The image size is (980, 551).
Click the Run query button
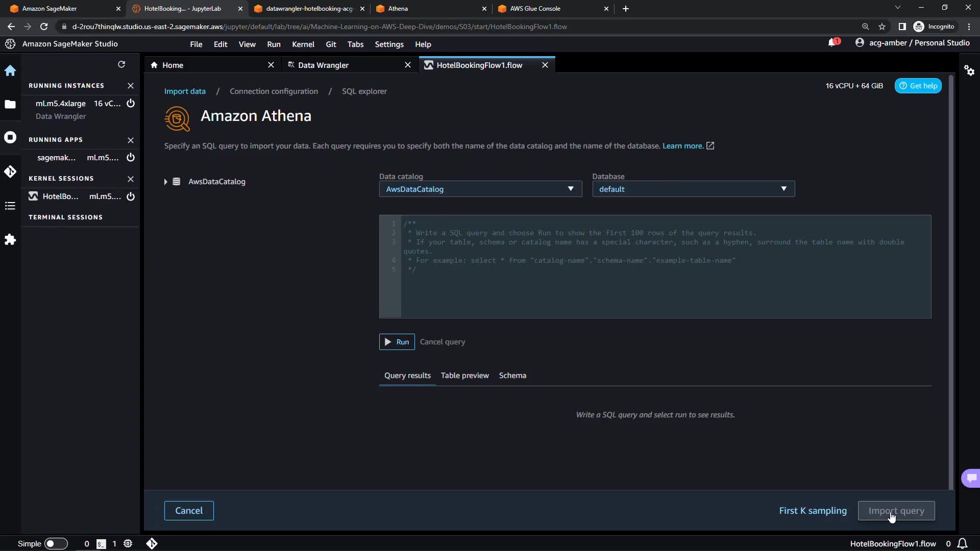click(397, 342)
